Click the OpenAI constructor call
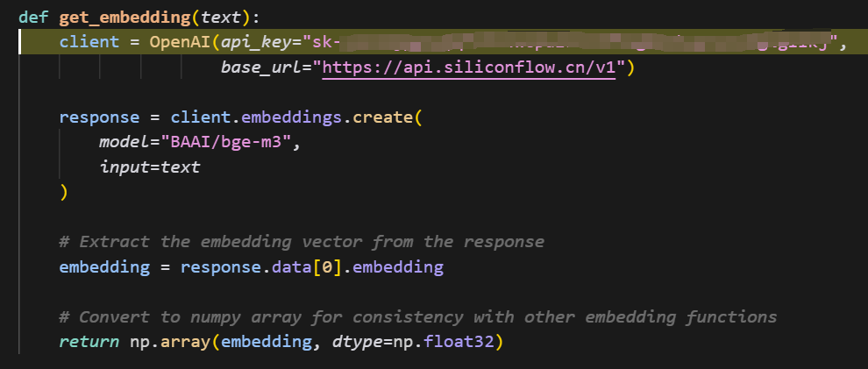 [180, 42]
